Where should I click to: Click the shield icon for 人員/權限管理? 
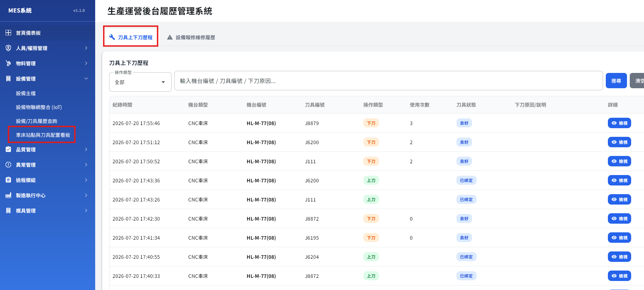[x=8, y=48]
